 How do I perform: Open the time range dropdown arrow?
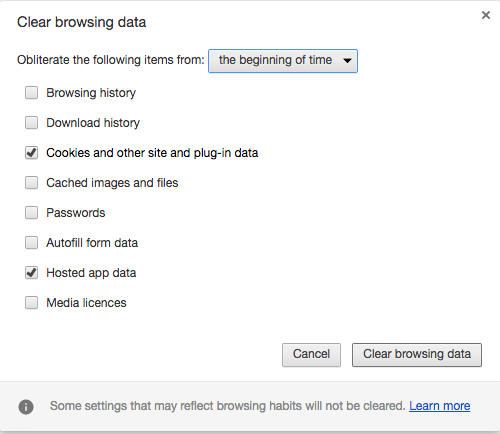347,61
